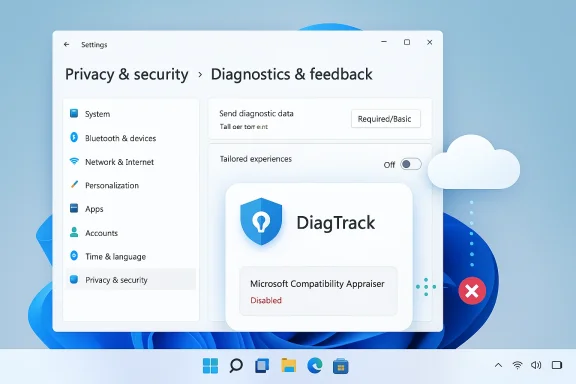The image size is (576, 384).
Task: Click the Time & language clock icon
Action: (x=74, y=255)
